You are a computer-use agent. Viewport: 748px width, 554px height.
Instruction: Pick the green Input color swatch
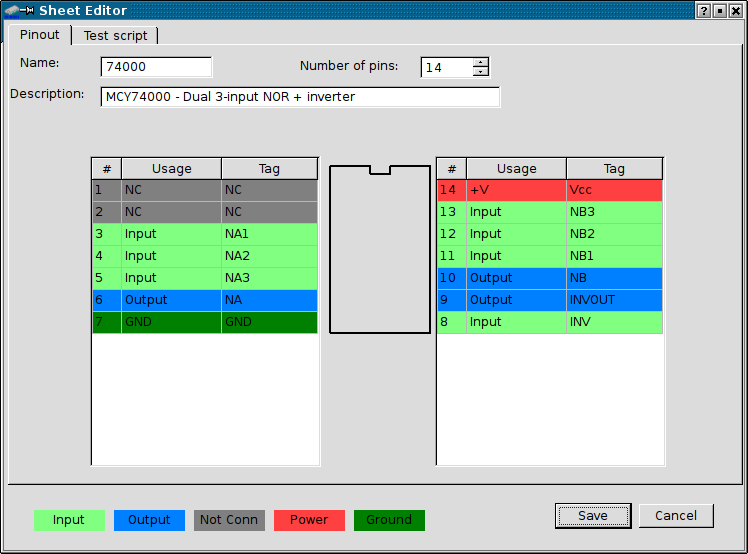click(69, 520)
